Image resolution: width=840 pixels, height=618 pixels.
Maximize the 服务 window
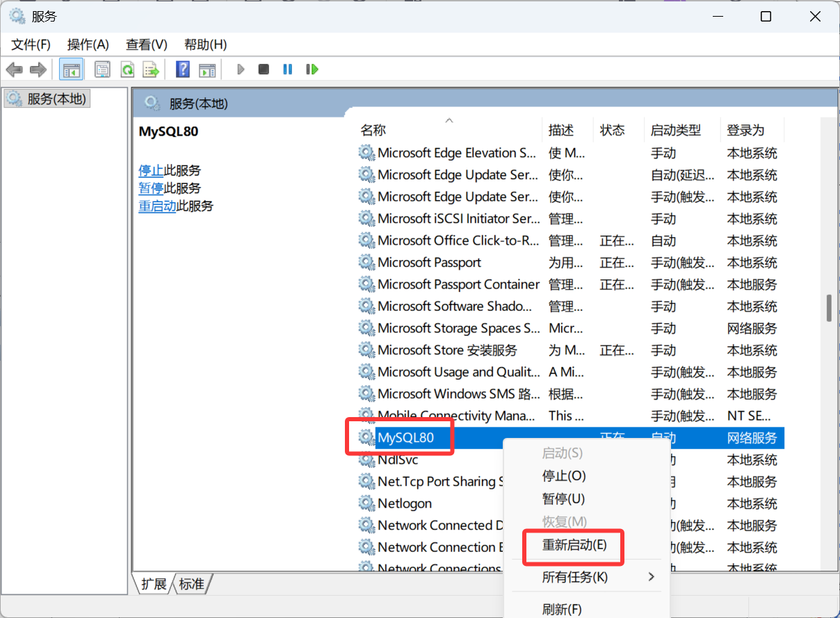pyautogui.click(x=766, y=17)
